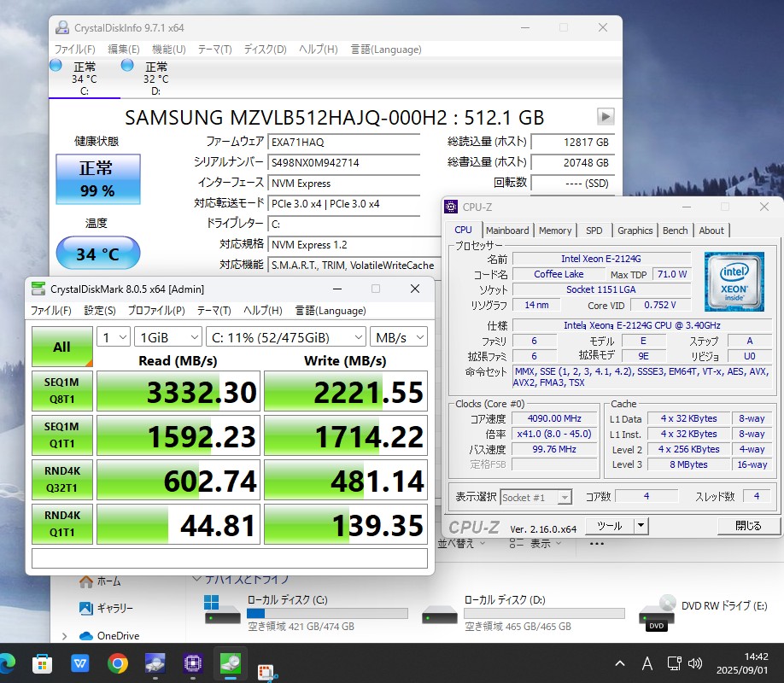This screenshot has width=784, height=683.
Task: Click the next-disk arrow in CrystalDiskInfo
Action: 606,117
